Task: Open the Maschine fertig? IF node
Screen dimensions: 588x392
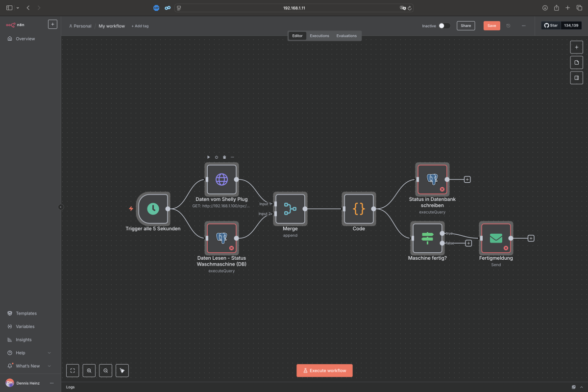Action: pos(427,238)
